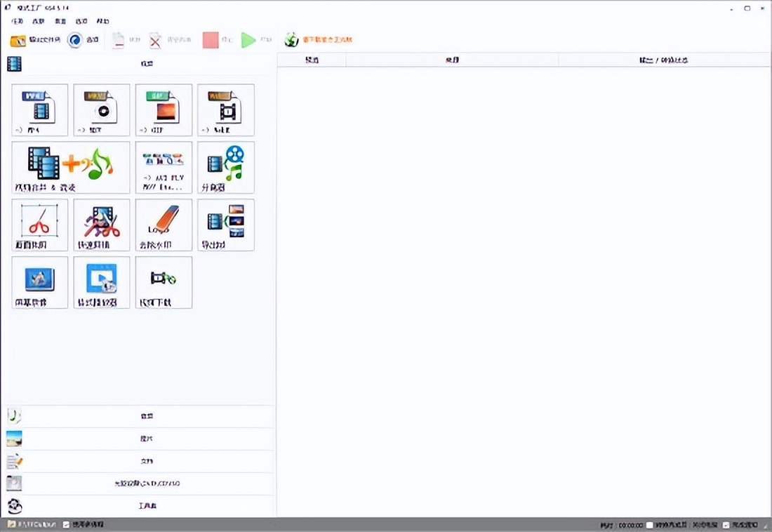Open the Task menu in menu bar
The height and width of the screenshot is (532, 772).
[x=17, y=22]
